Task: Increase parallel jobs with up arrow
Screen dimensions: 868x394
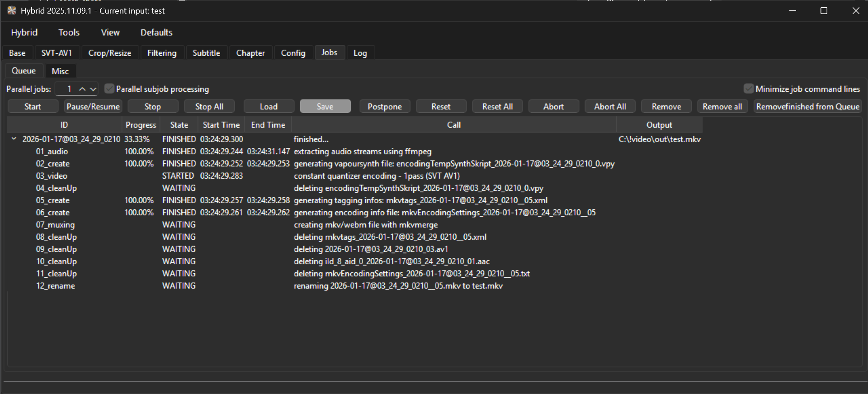Action: tap(82, 89)
